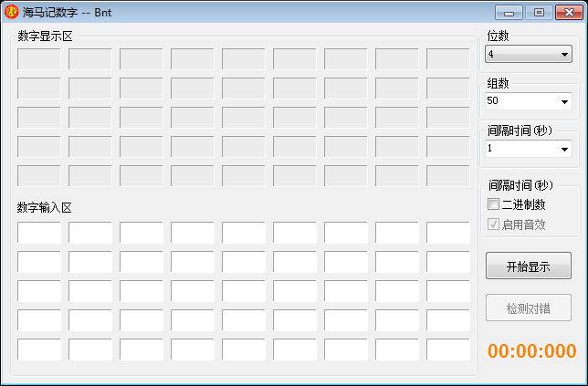
Task: Focus the last box in the bottom input row
Action: [447, 349]
